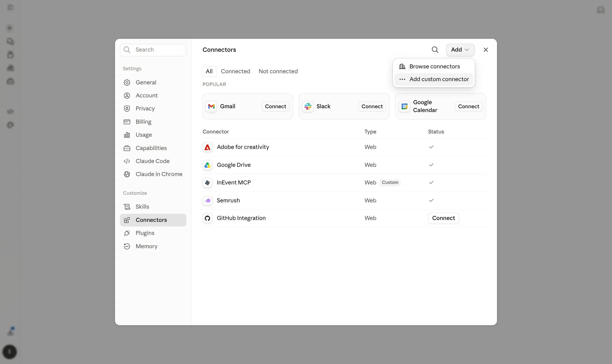Click the GitHub logo icon
612x364 pixels.
(x=207, y=218)
